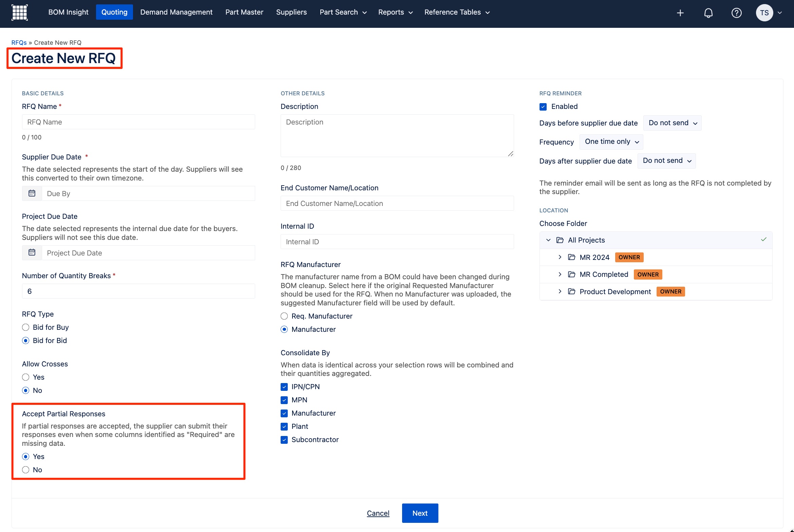Expand the MR 2024 folder chevron
Image resolution: width=794 pixels, height=532 pixels.
(x=560, y=257)
